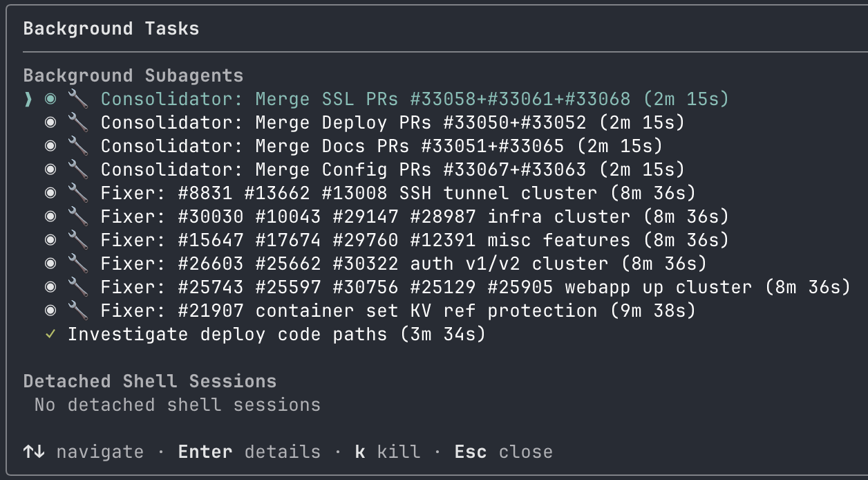The width and height of the screenshot is (868, 480).
Task: Select Consolidator Merge Docs PRs #33051+#33065 row
Action: [x=381, y=146]
